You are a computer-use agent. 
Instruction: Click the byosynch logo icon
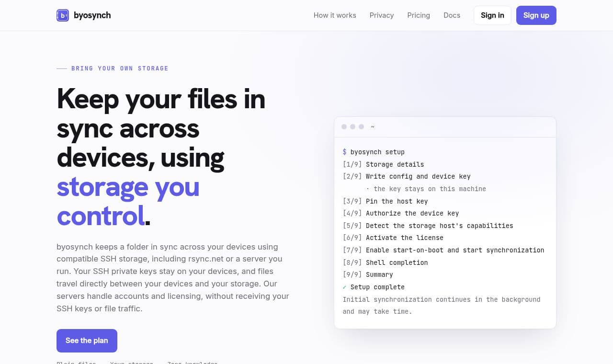coord(63,15)
